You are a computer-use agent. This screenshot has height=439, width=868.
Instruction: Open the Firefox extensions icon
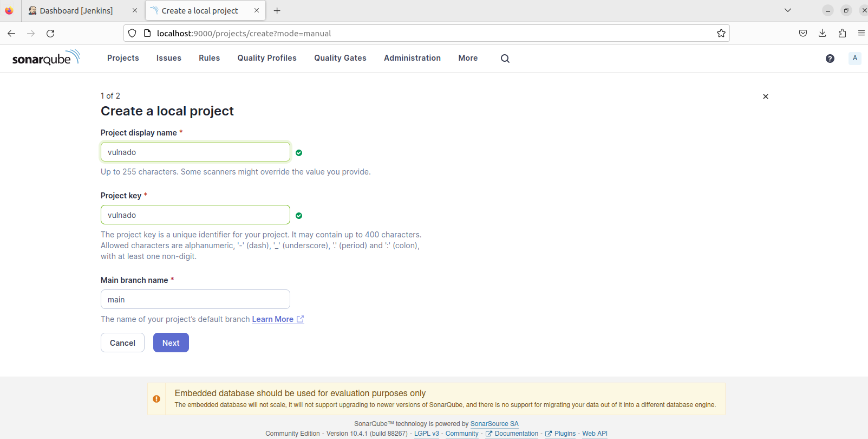(842, 33)
